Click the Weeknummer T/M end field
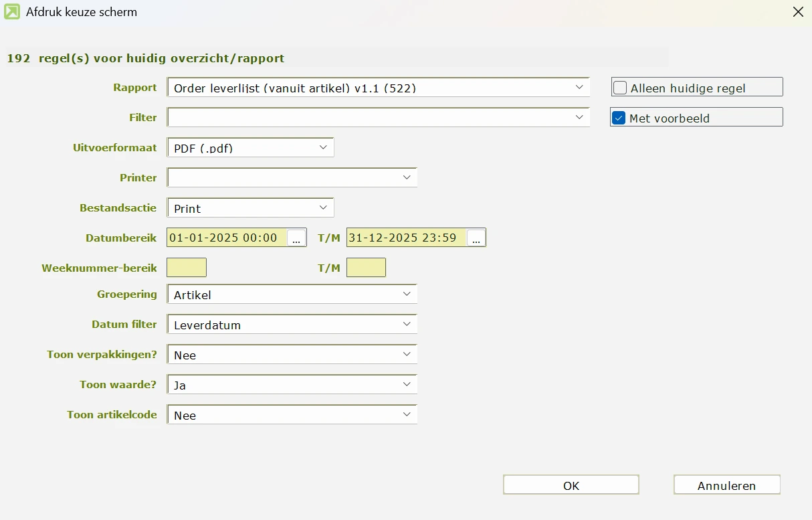812x520 pixels. pos(366,268)
